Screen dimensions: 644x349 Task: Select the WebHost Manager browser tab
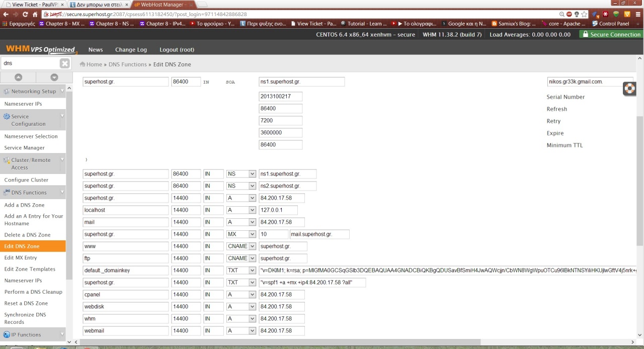pos(164,4)
